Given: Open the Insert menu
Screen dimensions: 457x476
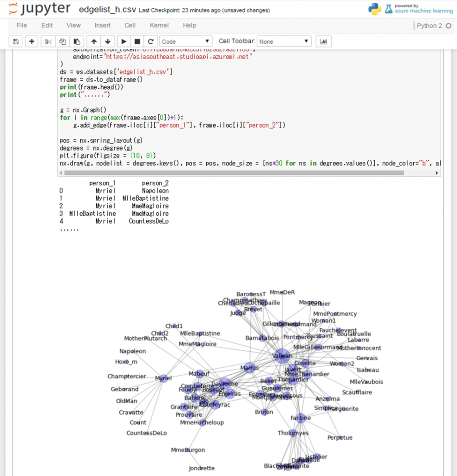Looking at the screenshot, I should tap(103, 26).
